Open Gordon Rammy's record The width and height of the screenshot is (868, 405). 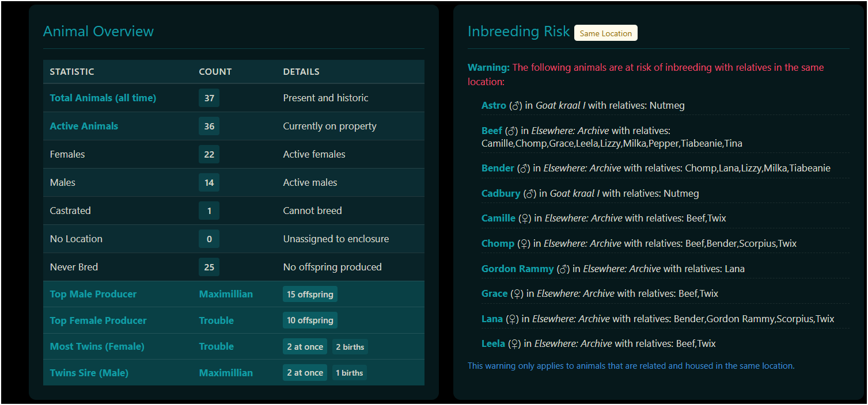coord(517,269)
